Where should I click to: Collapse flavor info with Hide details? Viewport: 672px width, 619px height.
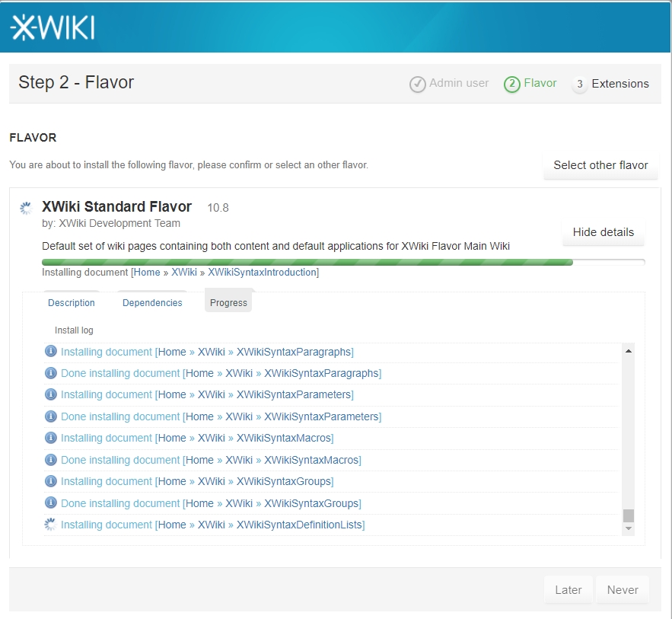[x=603, y=232]
